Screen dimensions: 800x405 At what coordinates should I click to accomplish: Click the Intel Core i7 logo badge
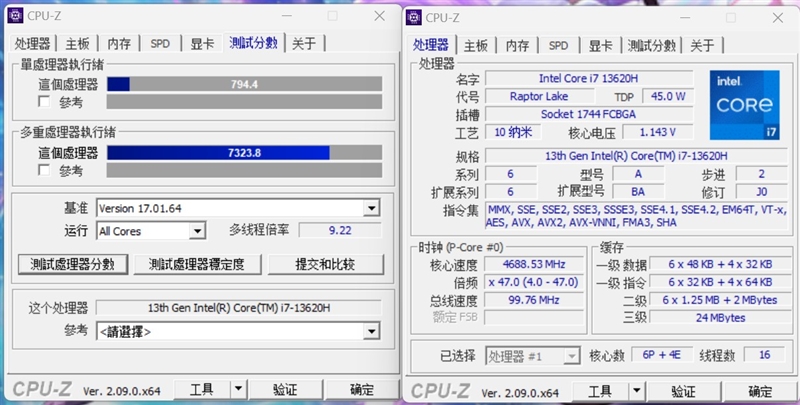click(x=744, y=105)
